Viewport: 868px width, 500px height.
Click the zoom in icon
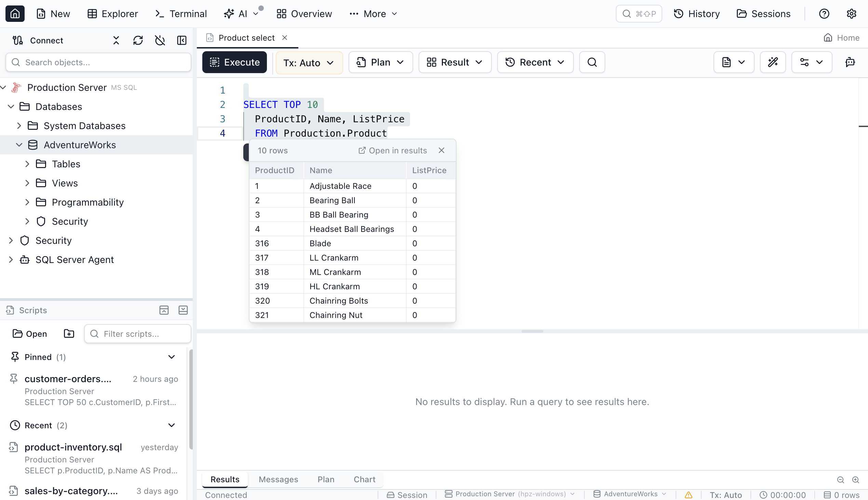[x=856, y=480]
